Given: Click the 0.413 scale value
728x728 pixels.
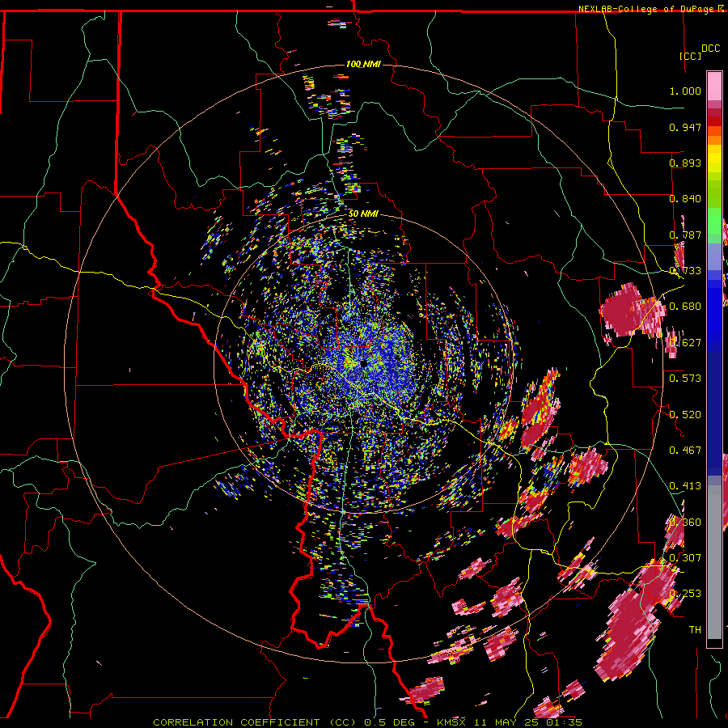Looking at the screenshot, I should pos(685,486).
